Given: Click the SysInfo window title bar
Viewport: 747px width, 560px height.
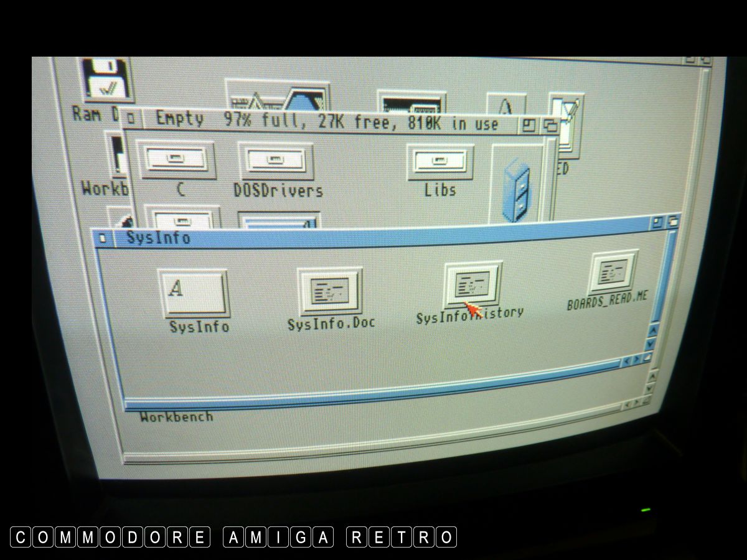Looking at the screenshot, I should [374, 234].
